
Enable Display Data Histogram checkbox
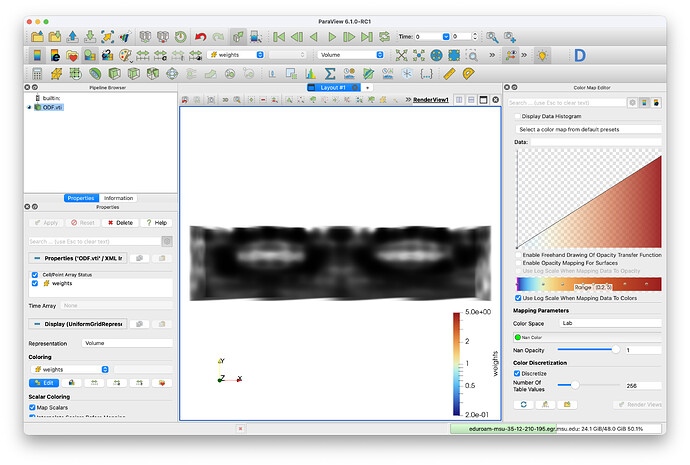517,116
